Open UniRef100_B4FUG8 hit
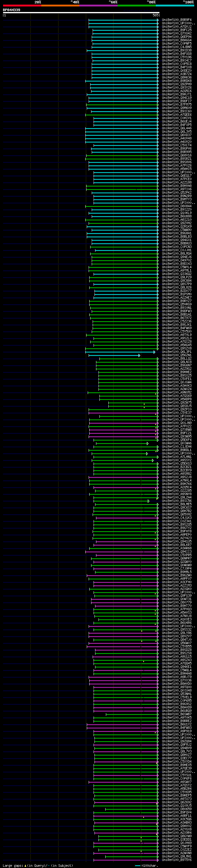The image size is (197, 868). [177, 54]
